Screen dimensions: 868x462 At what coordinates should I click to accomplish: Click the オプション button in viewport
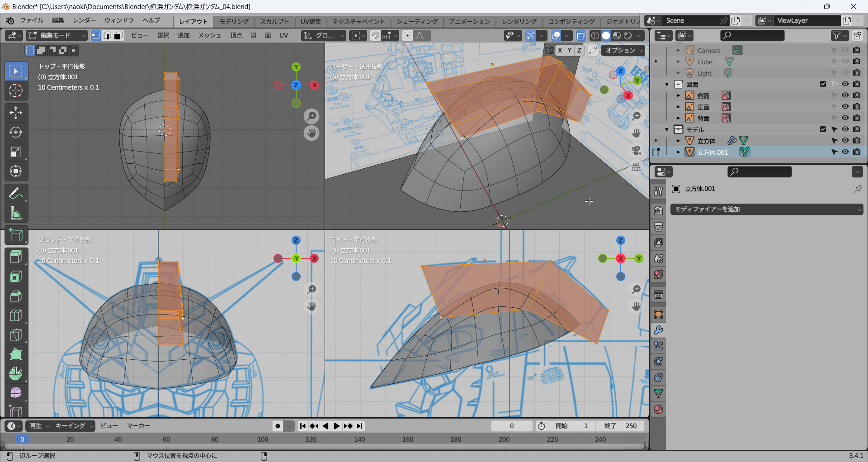click(624, 50)
